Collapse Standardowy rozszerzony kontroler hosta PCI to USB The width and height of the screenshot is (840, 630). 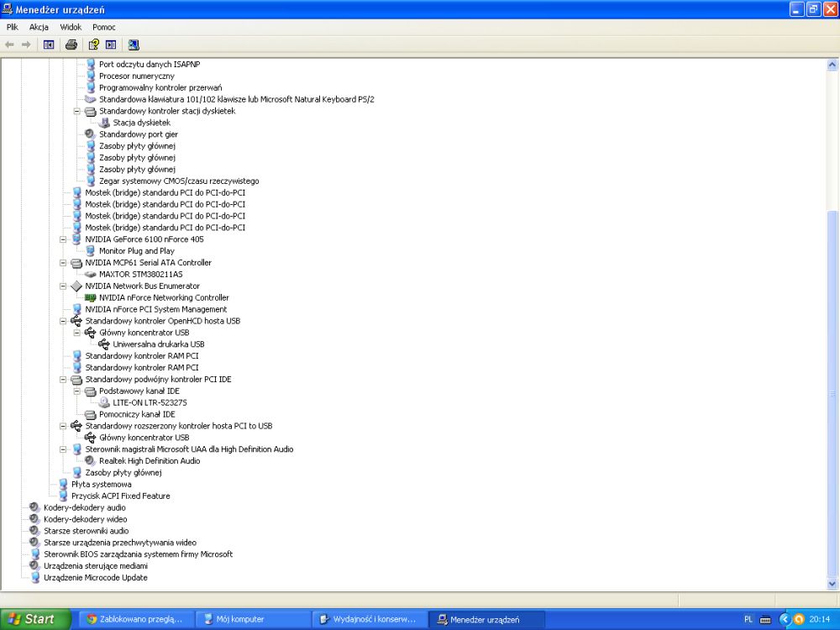point(63,427)
